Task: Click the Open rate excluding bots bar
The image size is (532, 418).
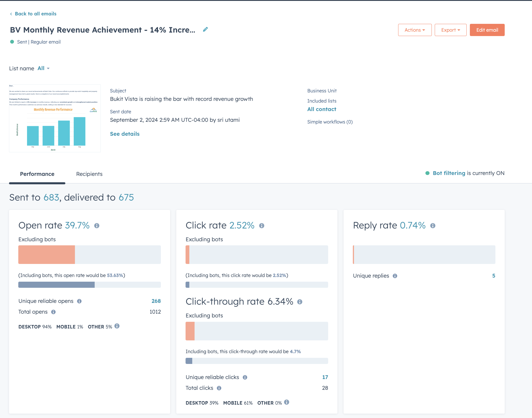Action: 89,255
